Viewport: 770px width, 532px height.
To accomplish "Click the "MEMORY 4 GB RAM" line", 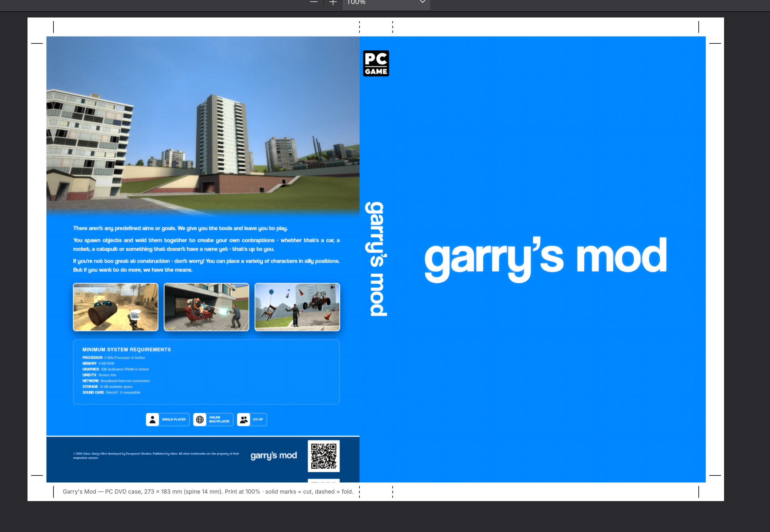I will pyautogui.click(x=98, y=364).
